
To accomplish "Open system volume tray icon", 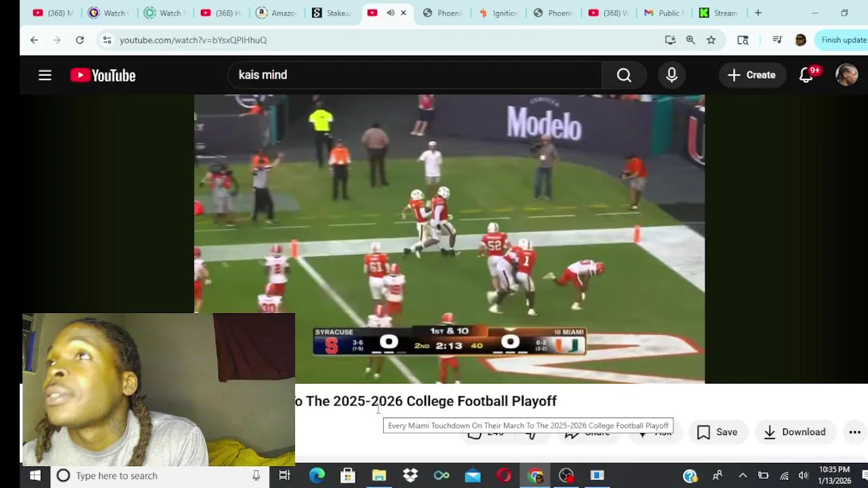I will pyautogui.click(x=804, y=476).
